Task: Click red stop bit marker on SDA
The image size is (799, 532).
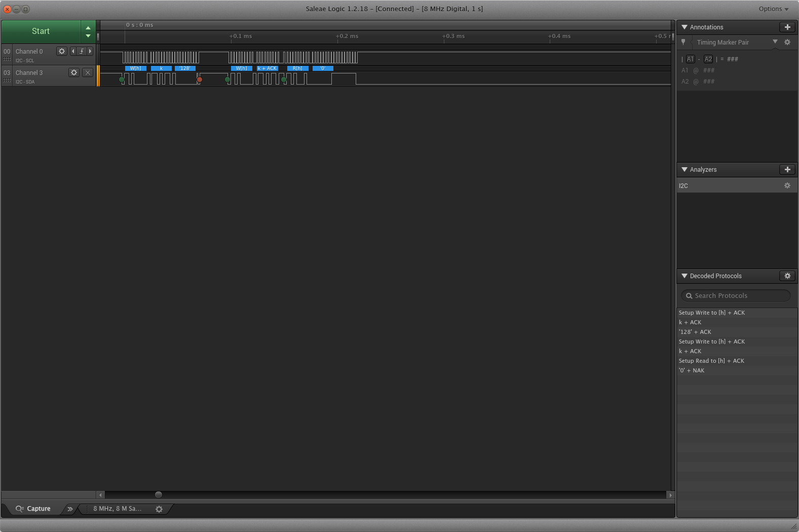Action: tap(200, 80)
